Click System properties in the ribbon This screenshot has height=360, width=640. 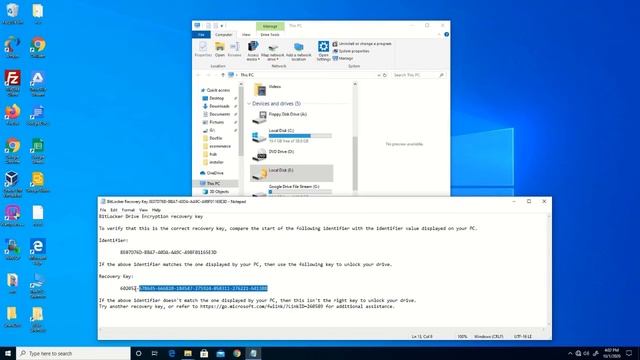351,51
